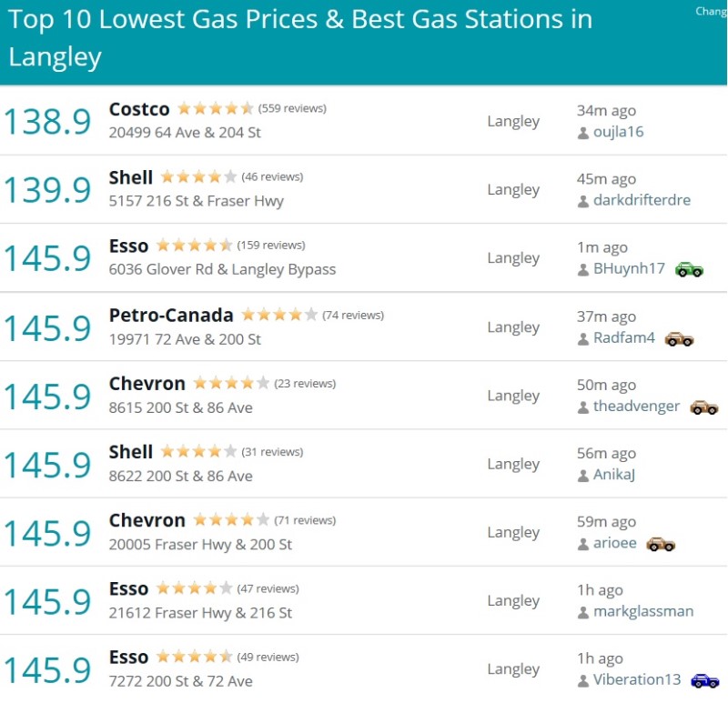Click the Petro-Canada star rating
Viewport: 728px width, 703px height.
coord(279,315)
